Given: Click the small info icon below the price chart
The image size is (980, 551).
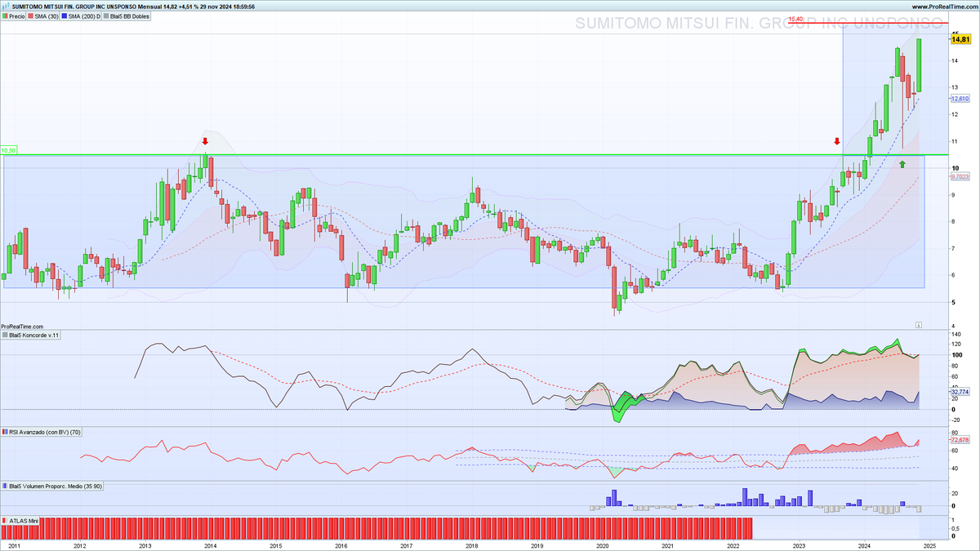Looking at the screenshot, I should [x=919, y=324].
